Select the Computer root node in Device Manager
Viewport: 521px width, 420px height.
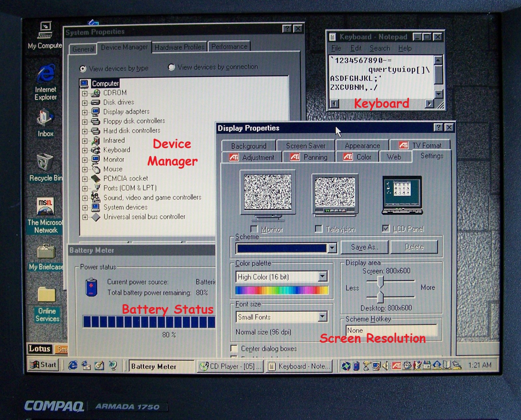pyautogui.click(x=105, y=83)
